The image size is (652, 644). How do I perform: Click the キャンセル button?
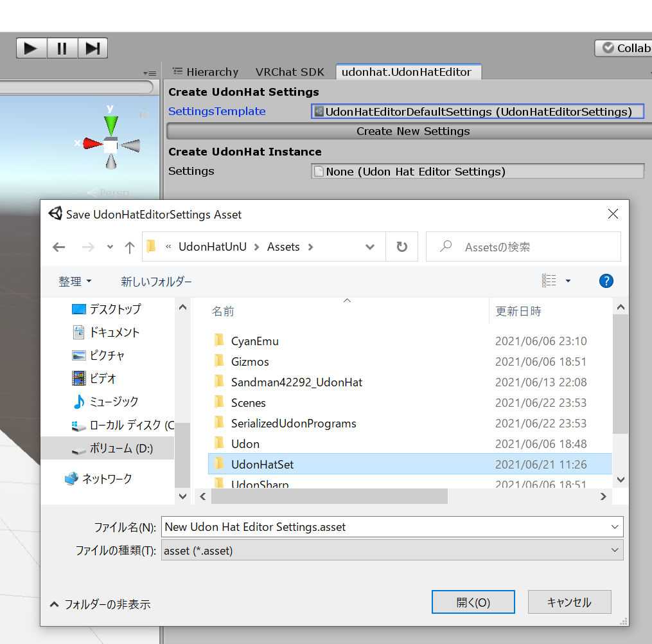[569, 602]
